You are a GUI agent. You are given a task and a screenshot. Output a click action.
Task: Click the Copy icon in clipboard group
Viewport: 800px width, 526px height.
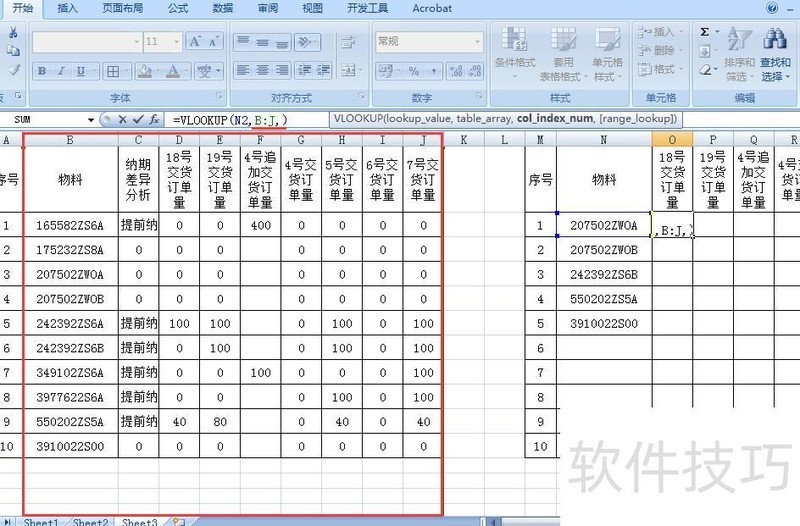click(x=13, y=51)
